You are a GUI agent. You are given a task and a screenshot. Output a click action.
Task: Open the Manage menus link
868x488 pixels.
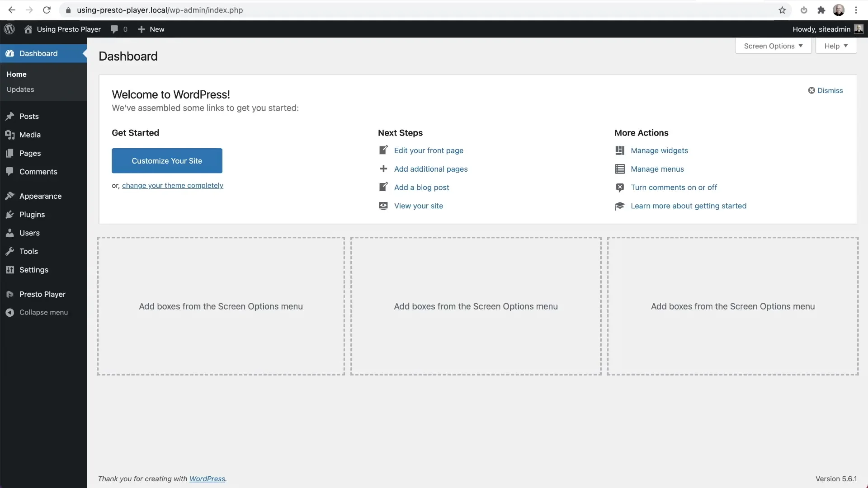[657, 169]
